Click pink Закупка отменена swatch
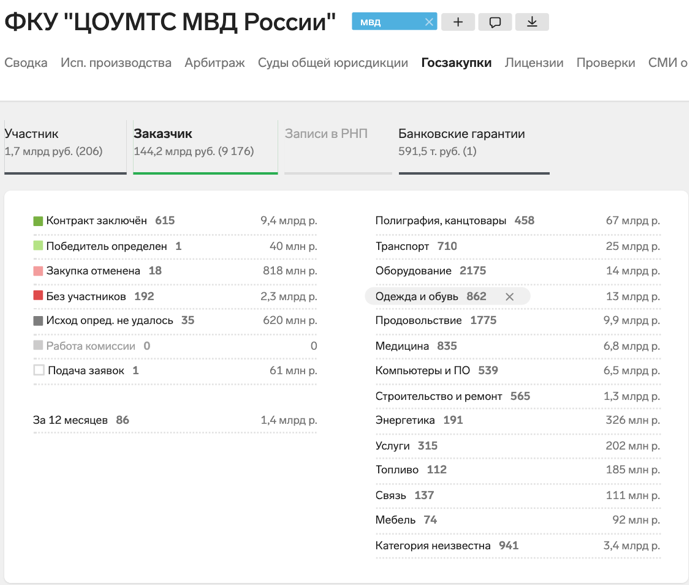The height and width of the screenshot is (585, 689). pyautogui.click(x=38, y=271)
